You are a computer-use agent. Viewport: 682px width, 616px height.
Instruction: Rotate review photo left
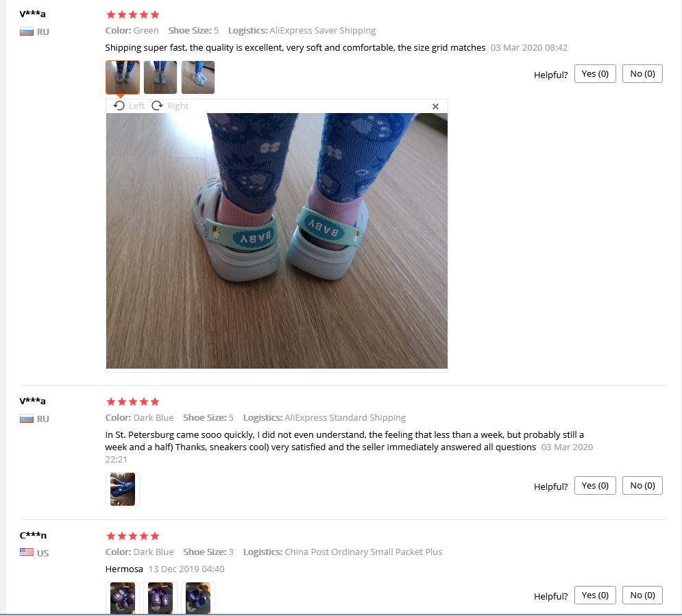(x=129, y=106)
